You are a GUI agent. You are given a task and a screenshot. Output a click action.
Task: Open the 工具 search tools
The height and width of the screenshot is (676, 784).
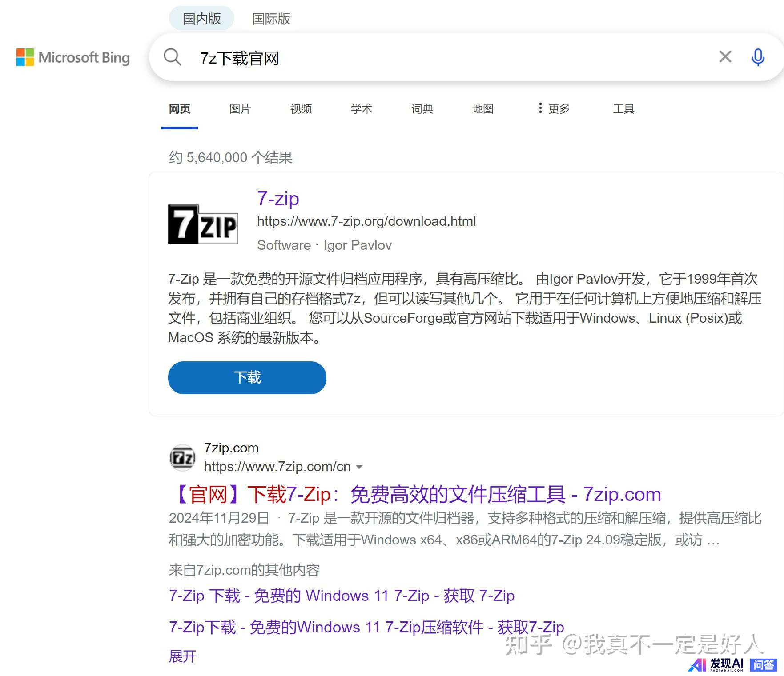pos(623,109)
